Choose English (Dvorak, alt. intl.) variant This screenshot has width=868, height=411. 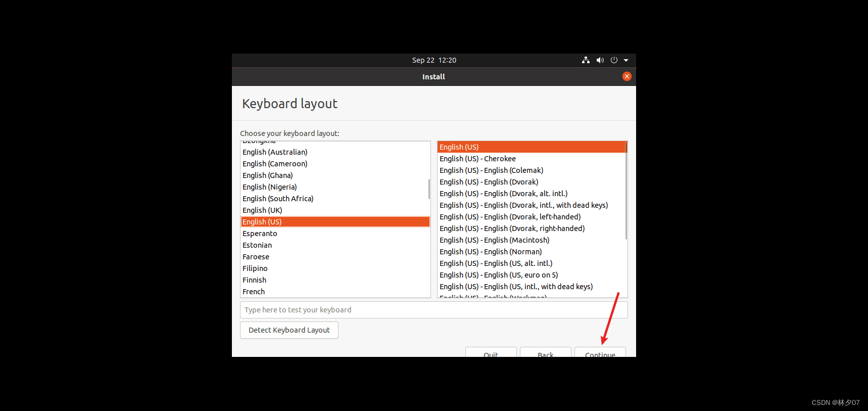pos(532,194)
